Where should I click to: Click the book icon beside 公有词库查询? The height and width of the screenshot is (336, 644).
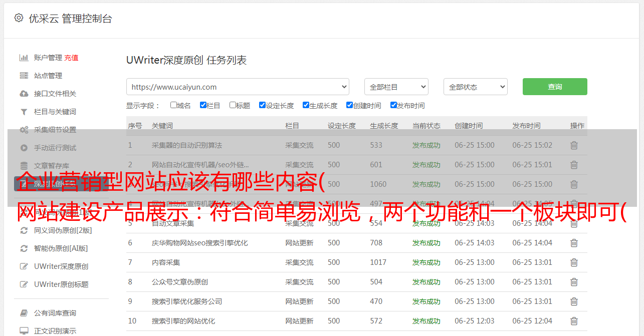coord(24,313)
